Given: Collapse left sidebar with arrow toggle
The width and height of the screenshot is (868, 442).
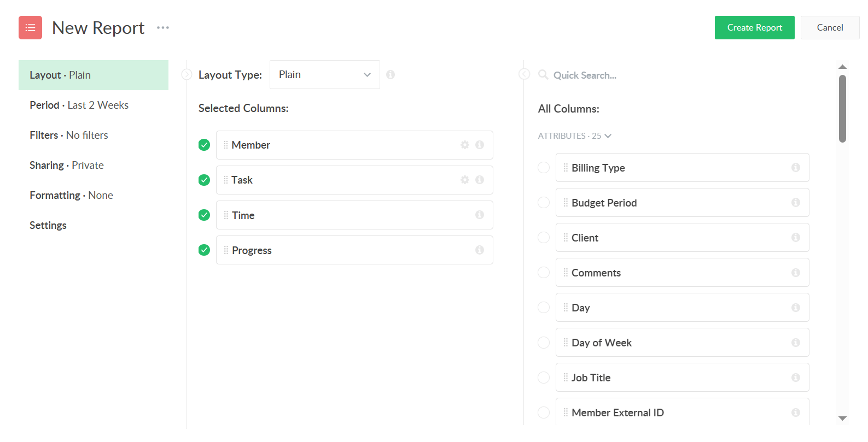Looking at the screenshot, I should coord(187,74).
